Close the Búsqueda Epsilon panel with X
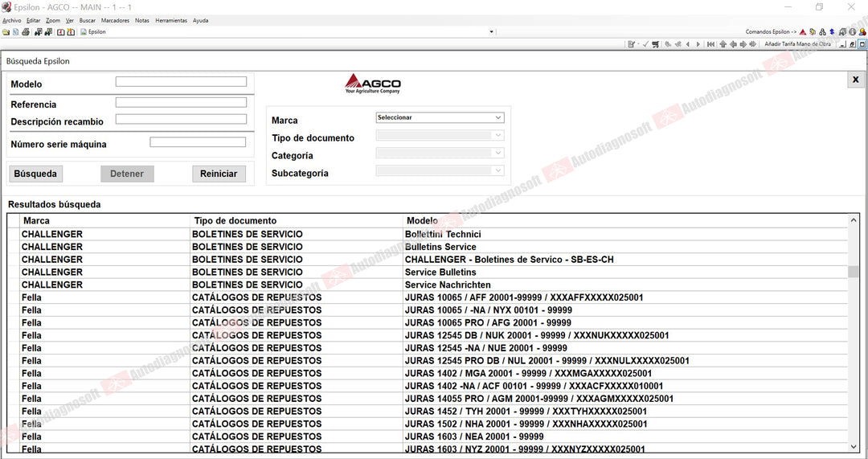868x459 pixels. (x=855, y=80)
